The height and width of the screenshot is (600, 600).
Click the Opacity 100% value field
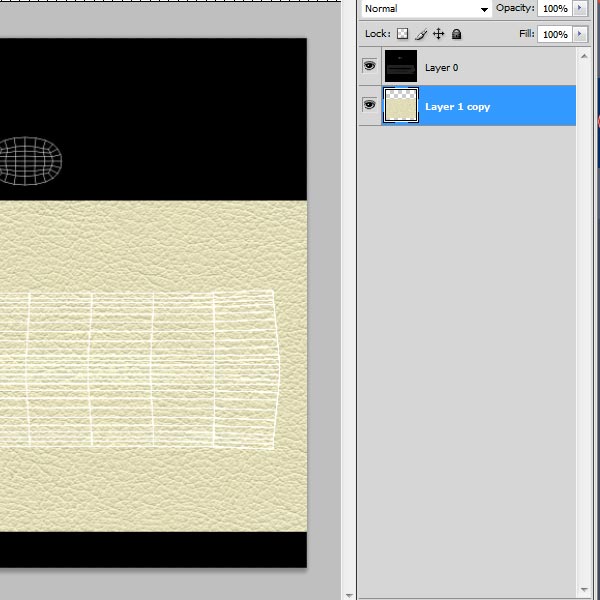pos(555,8)
